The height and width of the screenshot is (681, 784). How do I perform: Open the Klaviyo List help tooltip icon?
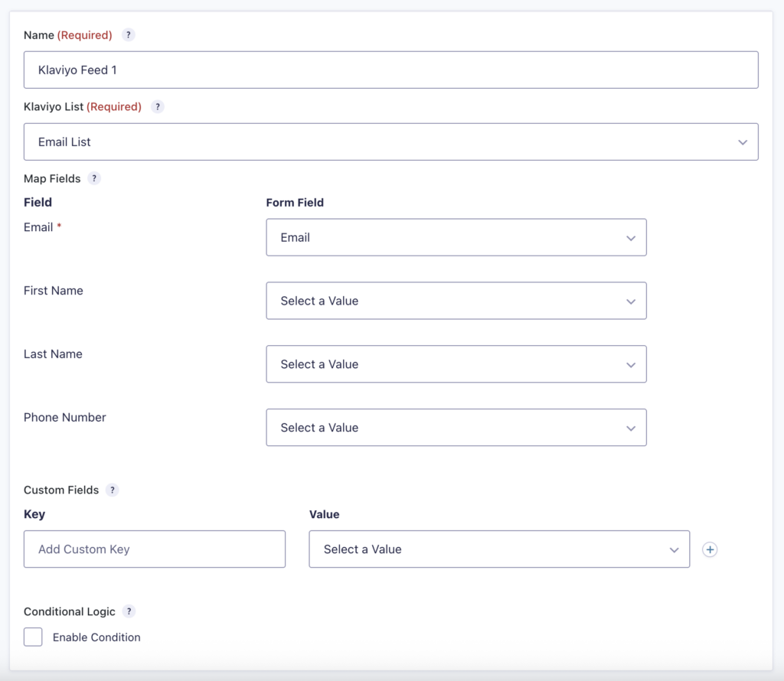158,107
